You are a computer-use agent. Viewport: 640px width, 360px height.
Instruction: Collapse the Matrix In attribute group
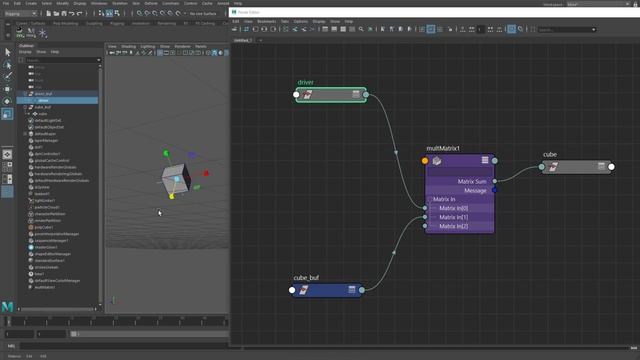click(429, 199)
